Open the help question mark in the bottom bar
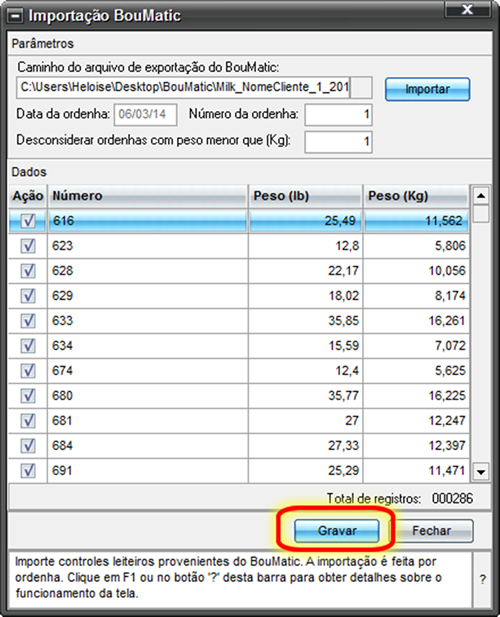This screenshot has height=617, width=500. point(483,579)
